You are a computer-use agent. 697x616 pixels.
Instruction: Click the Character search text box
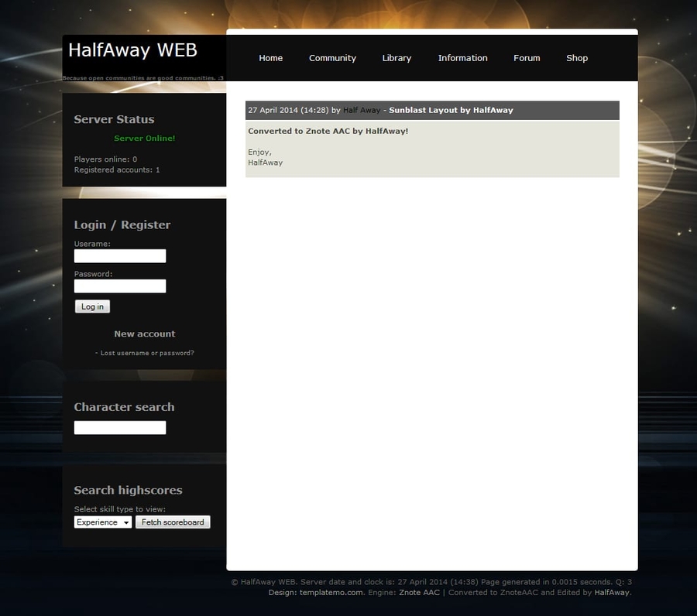point(120,428)
